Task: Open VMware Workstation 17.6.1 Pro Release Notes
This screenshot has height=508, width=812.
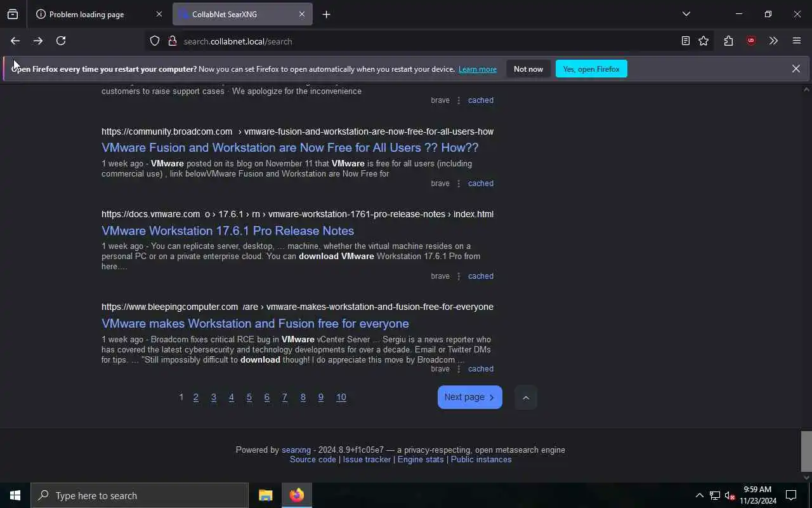Action: pos(228,231)
